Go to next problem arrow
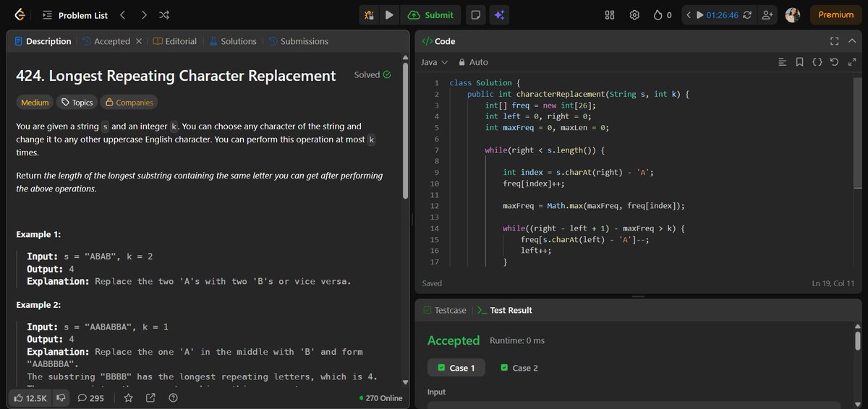Screen dimensions: 868x409 [x=144, y=14]
